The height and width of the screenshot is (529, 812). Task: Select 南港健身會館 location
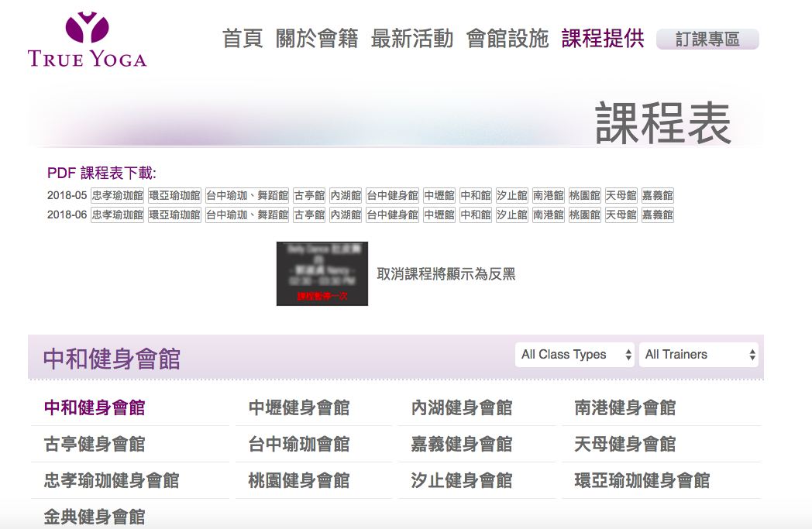[625, 408]
